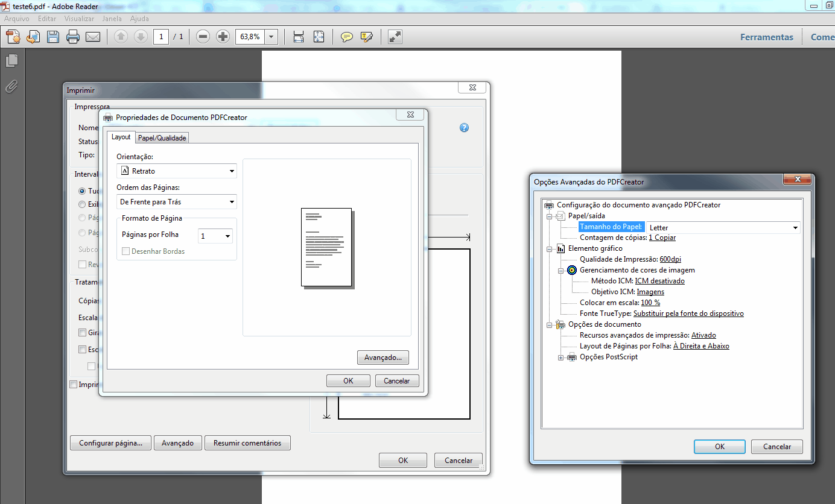
Task: Click Cancelar in Propriedades de Documento dialog
Action: (x=397, y=381)
